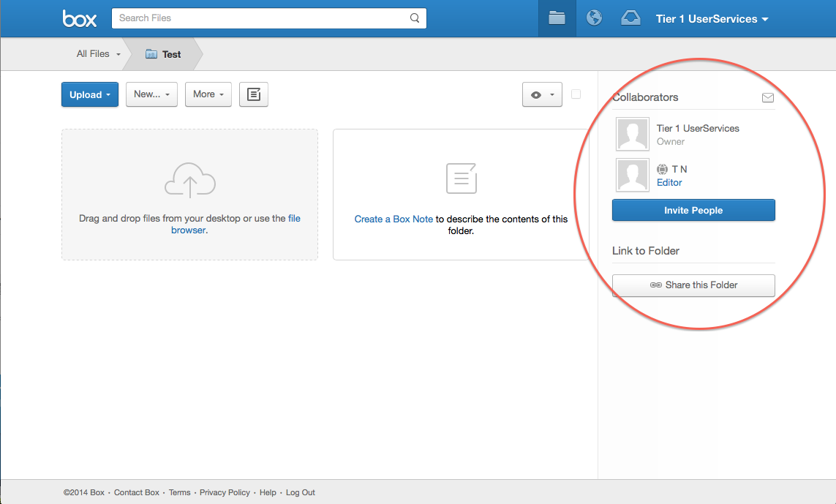This screenshot has width=836, height=504.
Task: Select All Files breadcrumb
Action: (x=97, y=54)
